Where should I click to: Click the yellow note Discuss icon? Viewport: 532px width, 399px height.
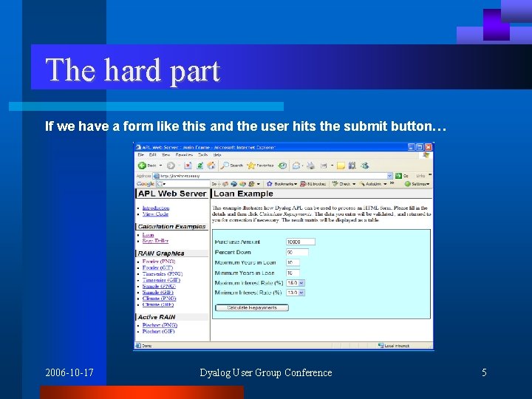341,166
